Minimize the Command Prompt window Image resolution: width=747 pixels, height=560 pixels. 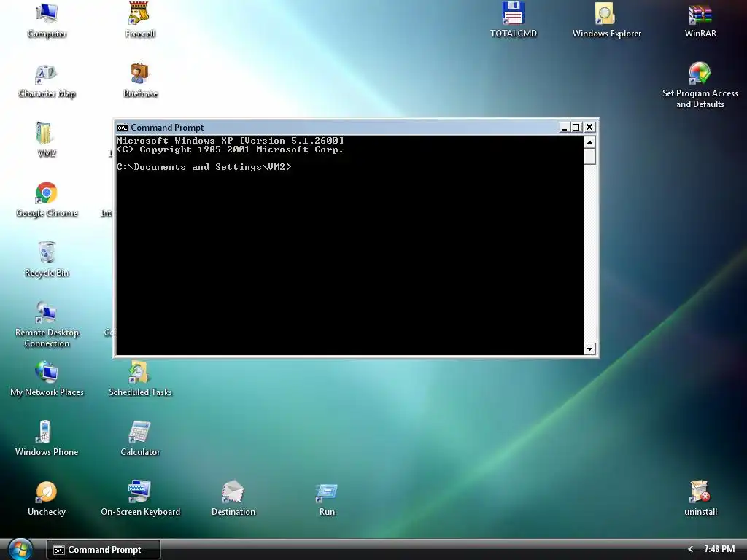pos(564,127)
